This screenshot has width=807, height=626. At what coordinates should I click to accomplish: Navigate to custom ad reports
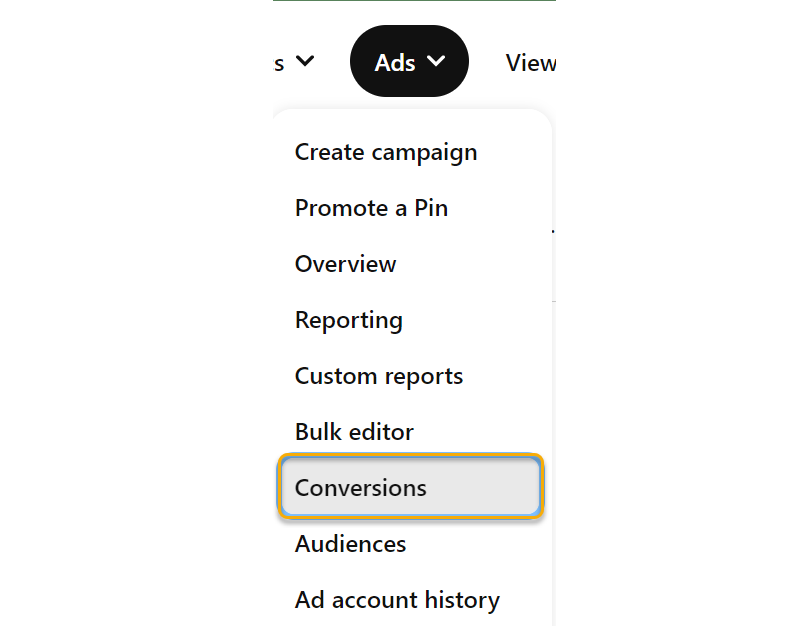pos(379,376)
